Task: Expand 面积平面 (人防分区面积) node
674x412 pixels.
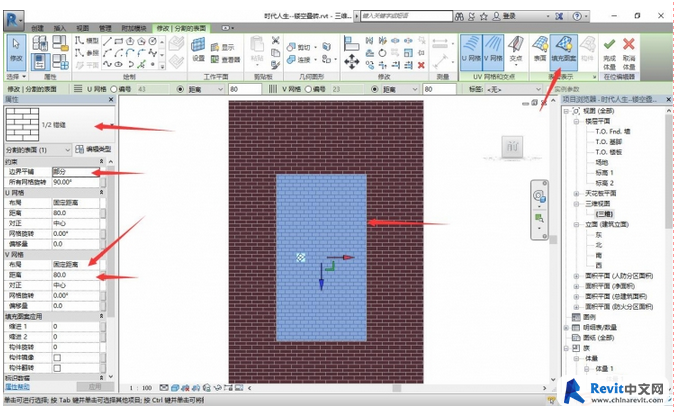Action: 576,276
